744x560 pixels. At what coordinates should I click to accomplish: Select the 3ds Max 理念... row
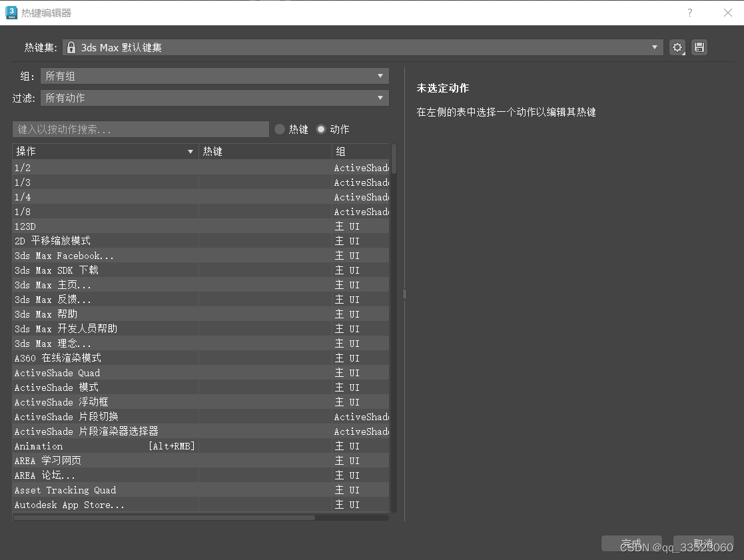[x=200, y=344]
